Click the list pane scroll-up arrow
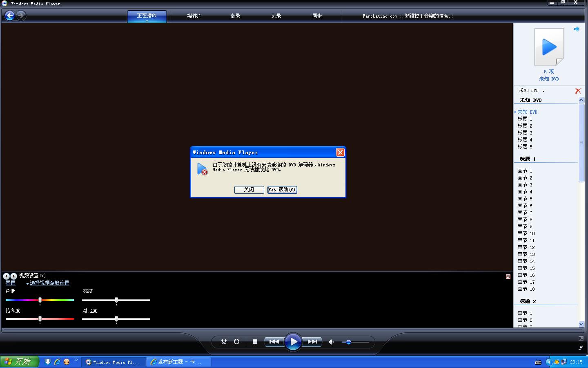Image resolution: width=588 pixels, height=368 pixels. pyautogui.click(x=581, y=100)
